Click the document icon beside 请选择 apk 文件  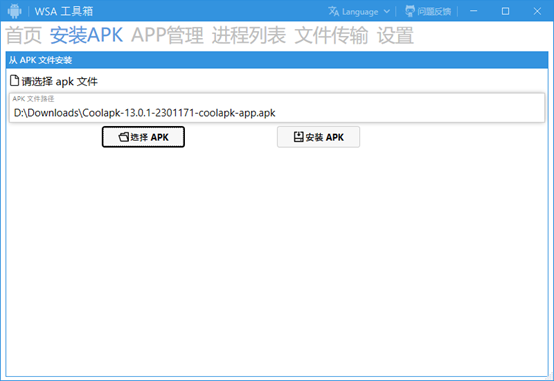coord(14,81)
